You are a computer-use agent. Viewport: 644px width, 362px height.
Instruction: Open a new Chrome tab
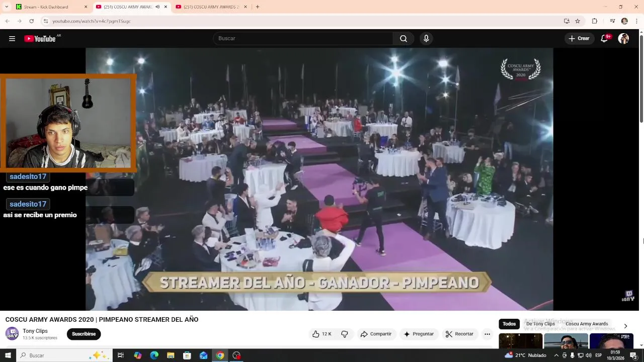pyautogui.click(x=258, y=7)
